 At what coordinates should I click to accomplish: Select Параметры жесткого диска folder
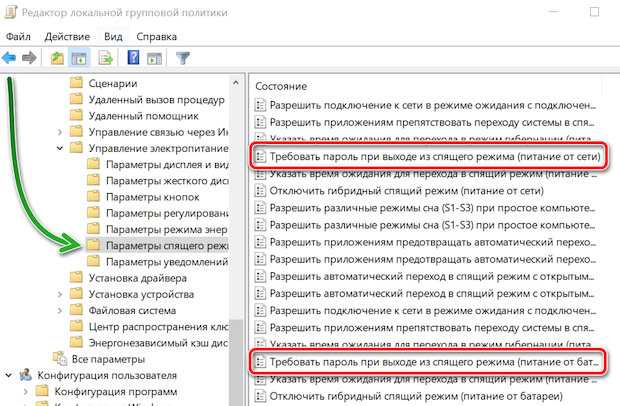(167, 181)
